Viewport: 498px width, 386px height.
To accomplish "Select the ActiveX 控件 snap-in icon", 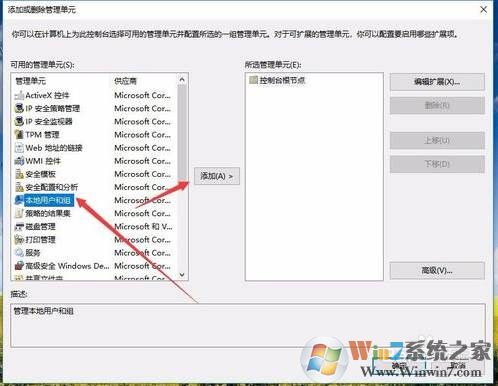I will click(x=19, y=95).
